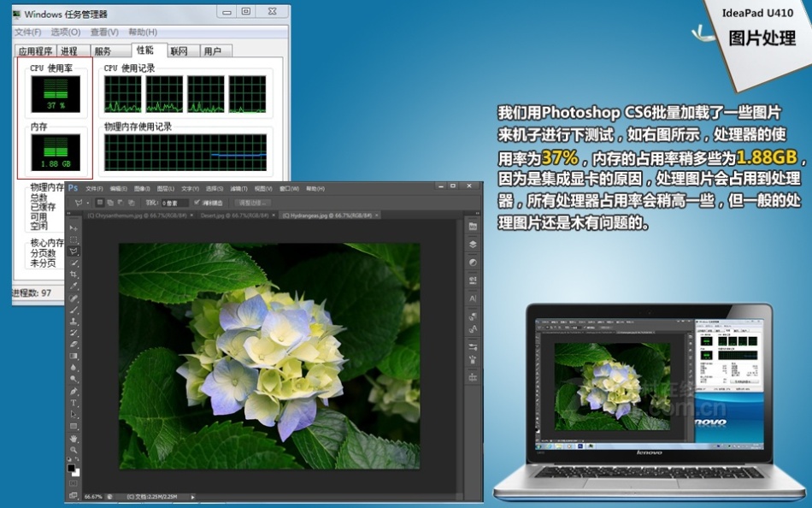Open the status bar info arrow

pos(192,497)
